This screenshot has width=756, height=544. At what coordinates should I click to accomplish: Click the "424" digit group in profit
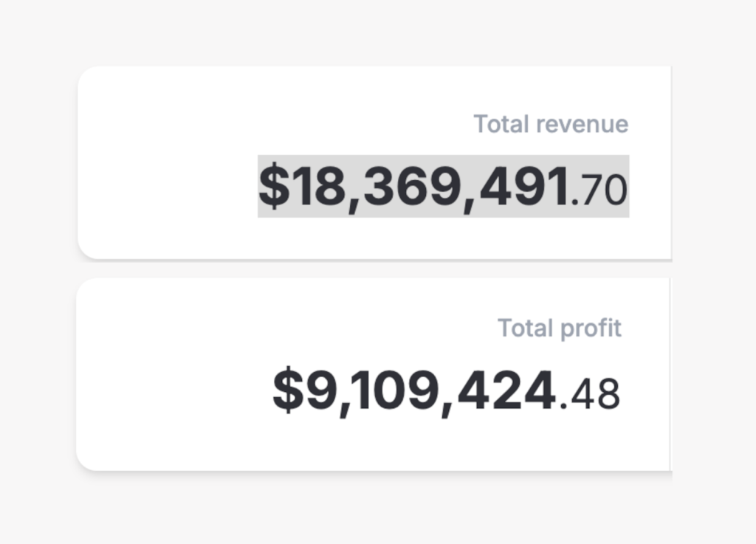click(x=506, y=391)
